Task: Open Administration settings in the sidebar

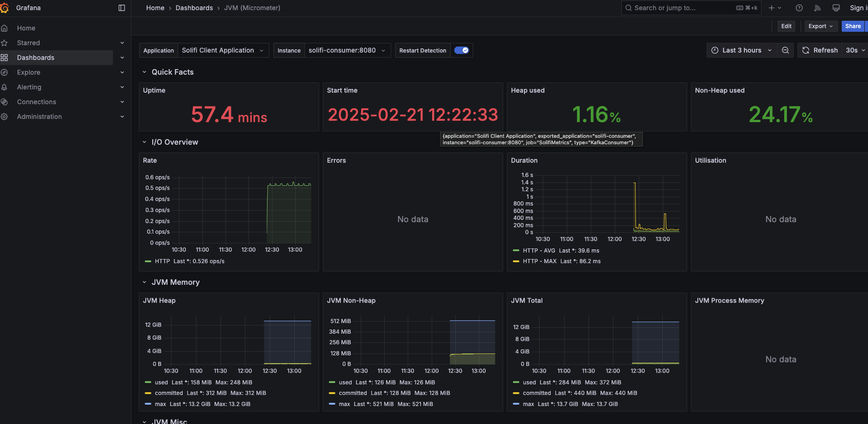Action: coord(39,116)
